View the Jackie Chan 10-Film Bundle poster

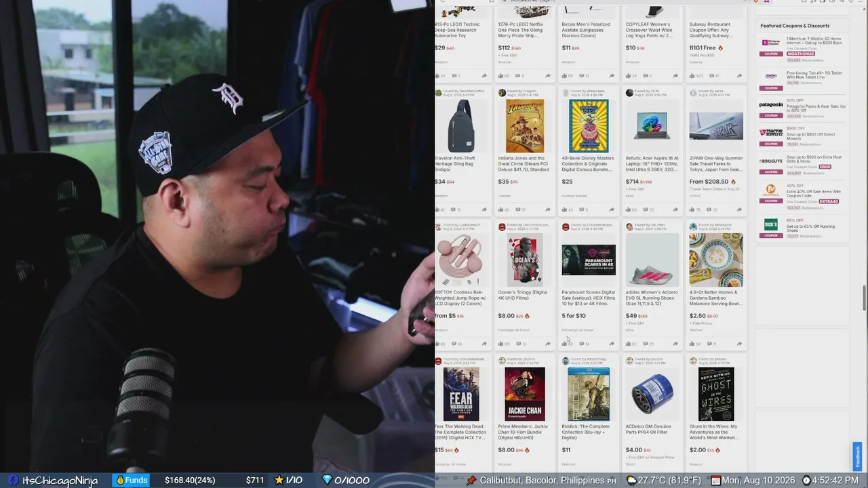(525, 394)
